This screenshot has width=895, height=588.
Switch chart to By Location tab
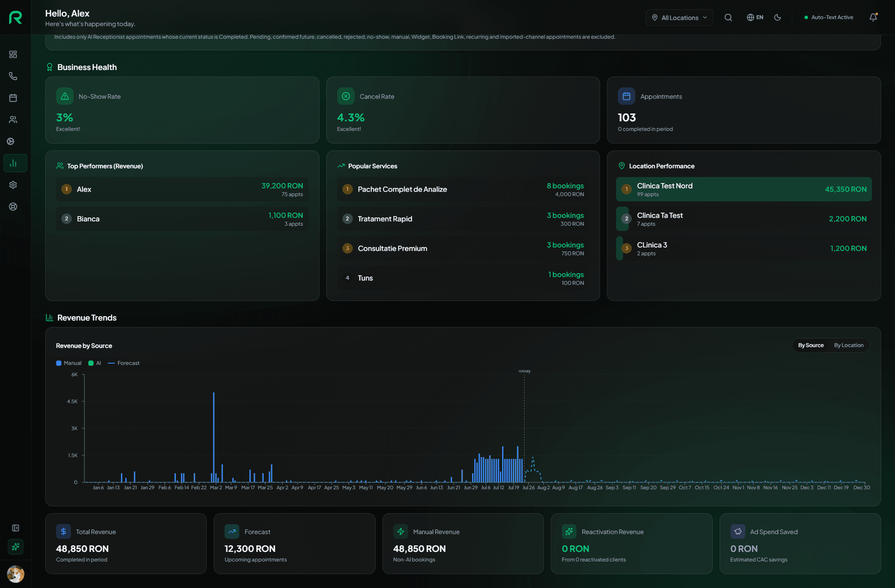click(848, 345)
